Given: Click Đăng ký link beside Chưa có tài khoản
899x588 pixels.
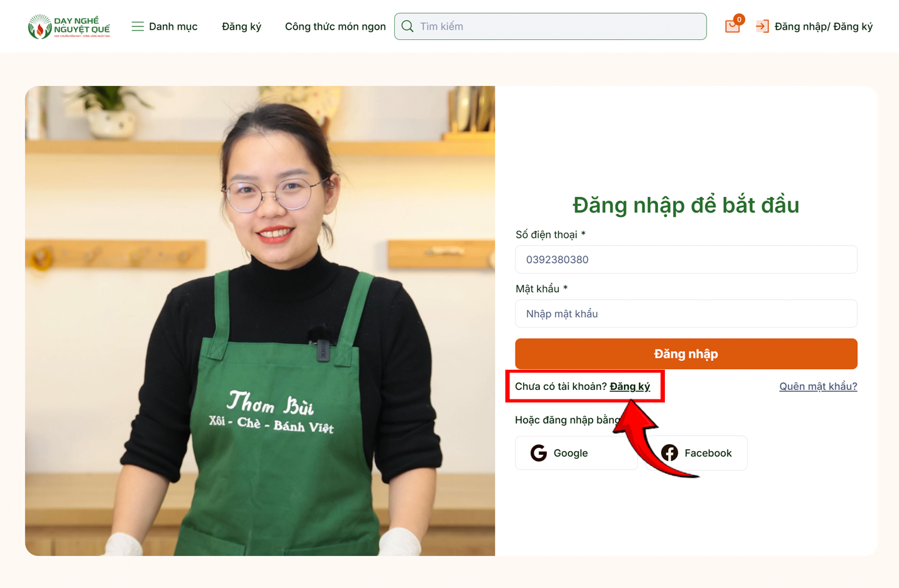Looking at the screenshot, I should (x=630, y=386).
